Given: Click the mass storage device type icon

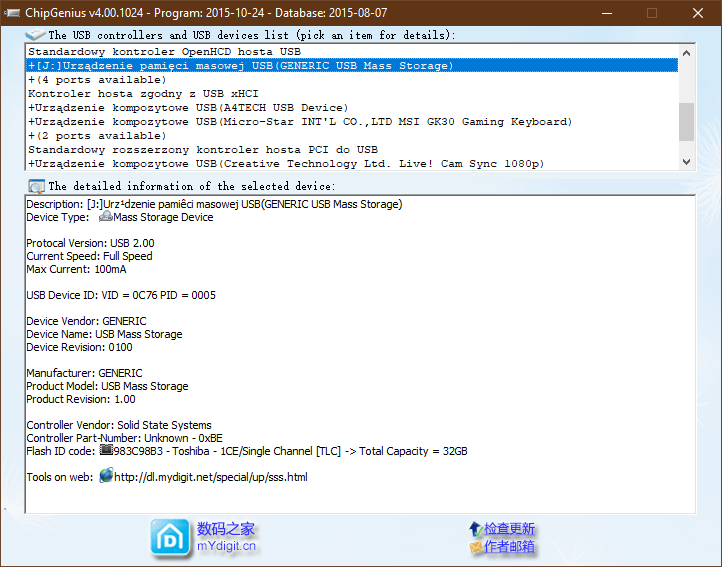Looking at the screenshot, I should (x=105, y=216).
